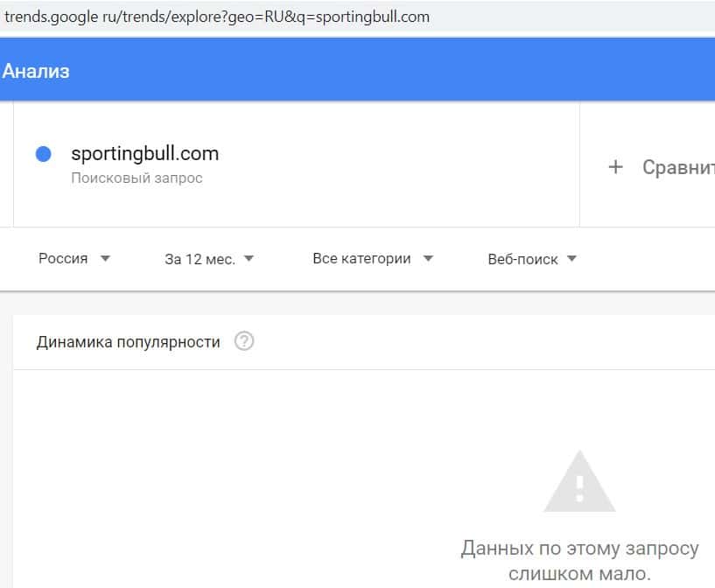Click the empty blue header bar area
Viewport: 715px width, 588px height.
coord(394,71)
